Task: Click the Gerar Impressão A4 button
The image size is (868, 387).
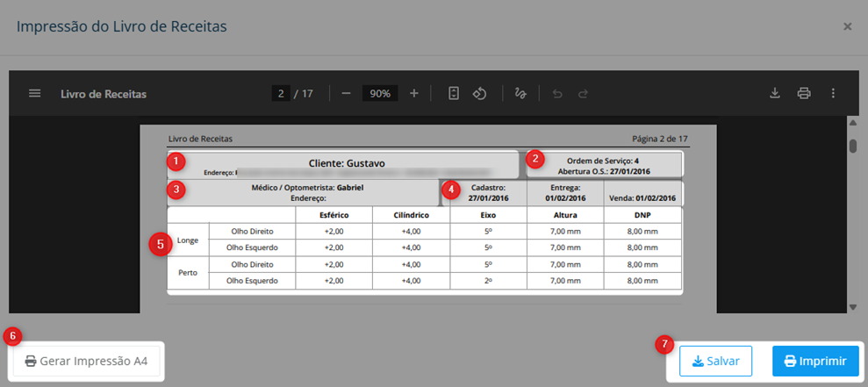Action: (x=86, y=362)
